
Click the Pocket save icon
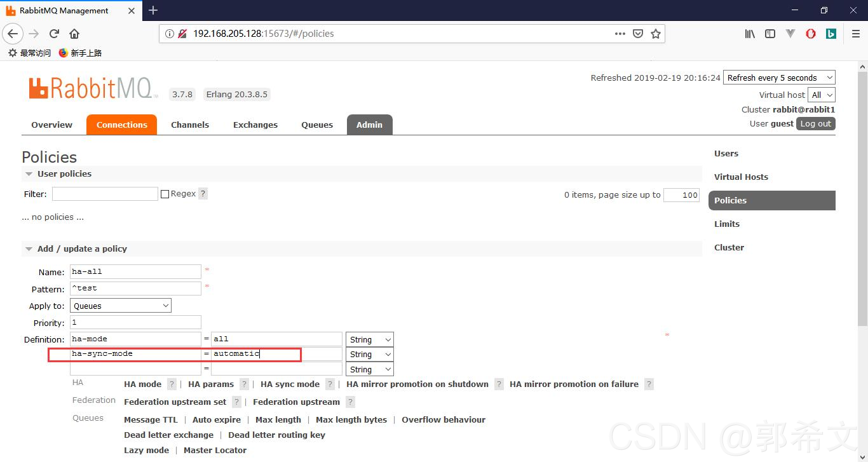638,34
